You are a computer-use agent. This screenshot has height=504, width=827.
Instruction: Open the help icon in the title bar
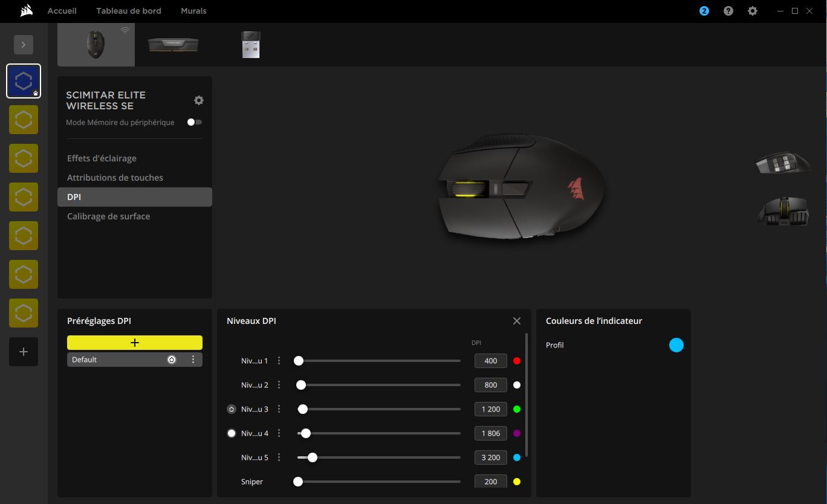pos(728,10)
